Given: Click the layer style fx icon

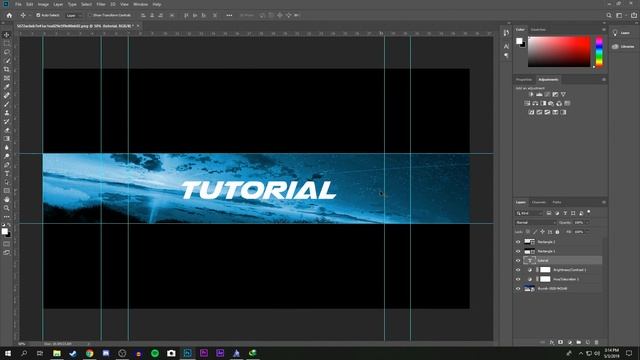Looking at the screenshot, I should pyautogui.click(x=551, y=342).
